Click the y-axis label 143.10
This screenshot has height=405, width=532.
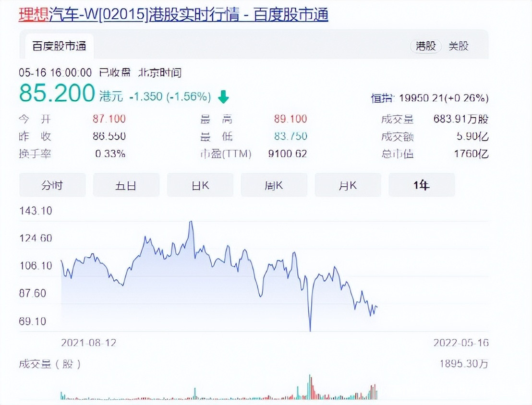click(36, 211)
